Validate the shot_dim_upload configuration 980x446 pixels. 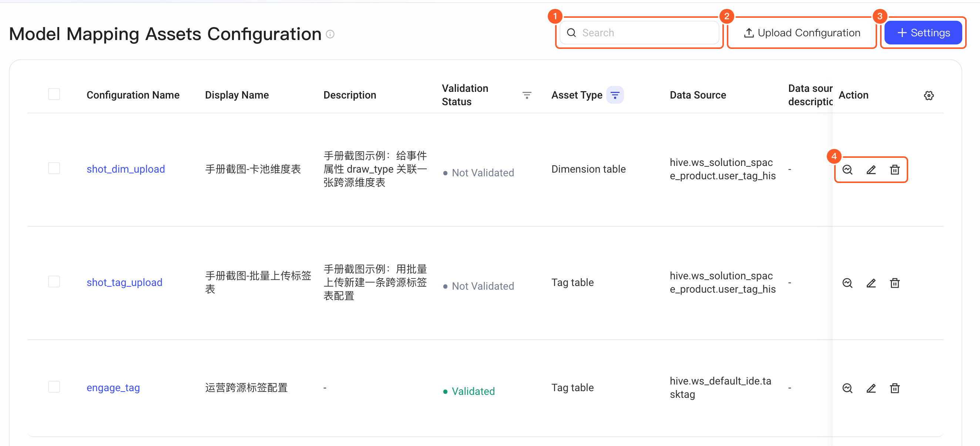pyautogui.click(x=847, y=170)
